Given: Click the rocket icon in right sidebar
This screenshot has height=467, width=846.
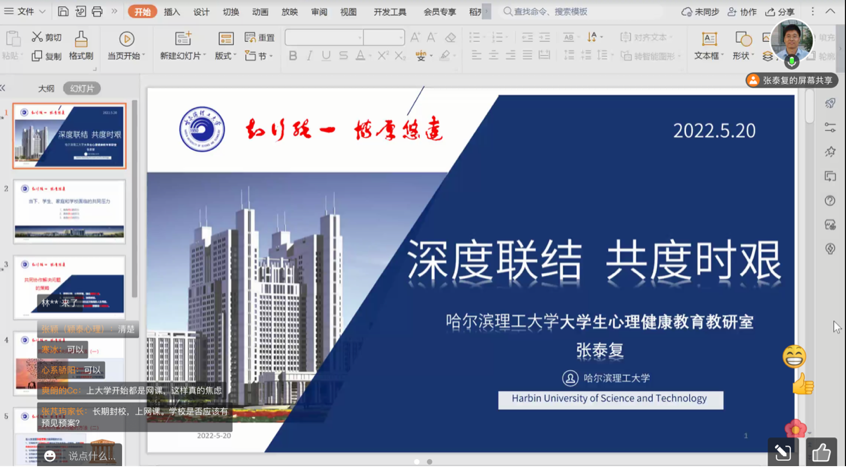Looking at the screenshot, I should [830, 104].
